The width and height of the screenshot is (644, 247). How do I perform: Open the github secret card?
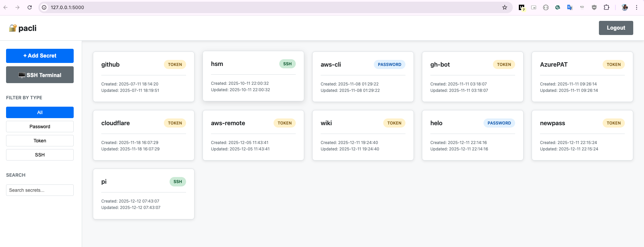[144, 77]
